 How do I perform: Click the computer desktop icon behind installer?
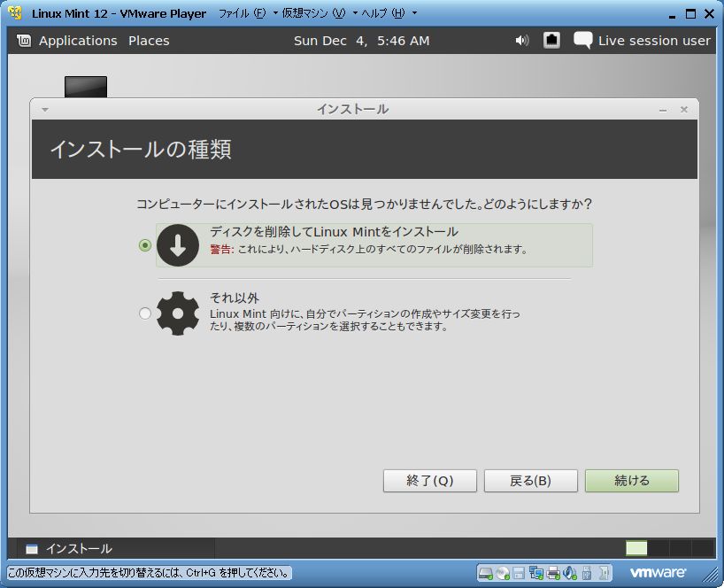86,87
